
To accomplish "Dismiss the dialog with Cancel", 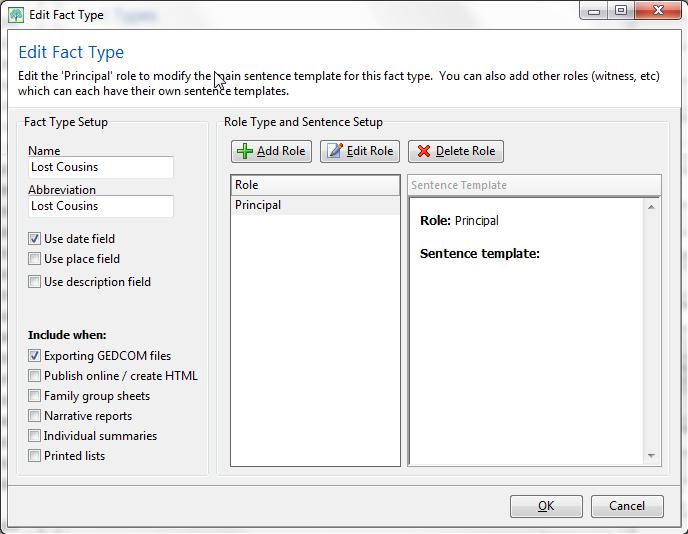I will click(627, 506).
